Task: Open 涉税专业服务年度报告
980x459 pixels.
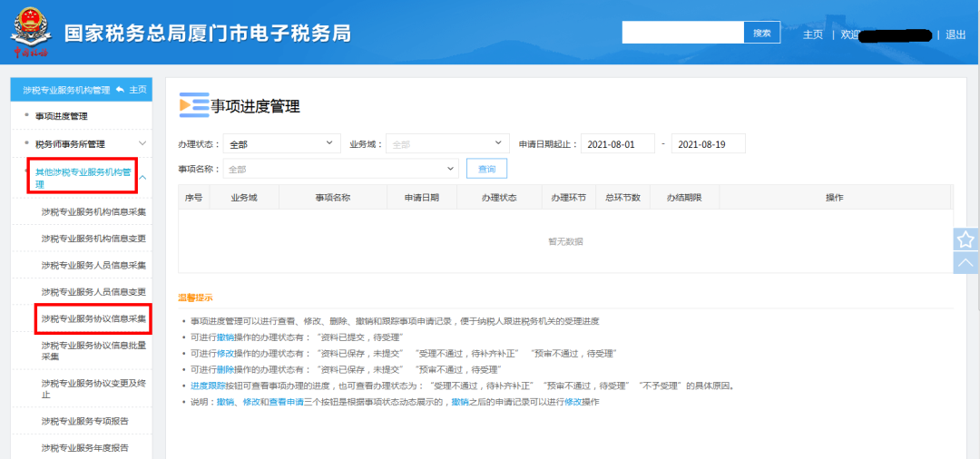Action: (x=85, y=448)
